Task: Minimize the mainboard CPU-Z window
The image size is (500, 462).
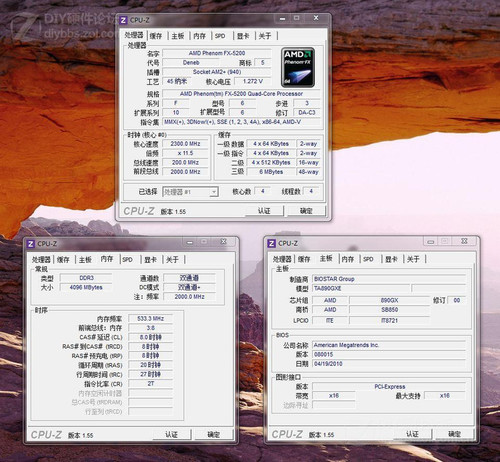Action: (430, 241)
